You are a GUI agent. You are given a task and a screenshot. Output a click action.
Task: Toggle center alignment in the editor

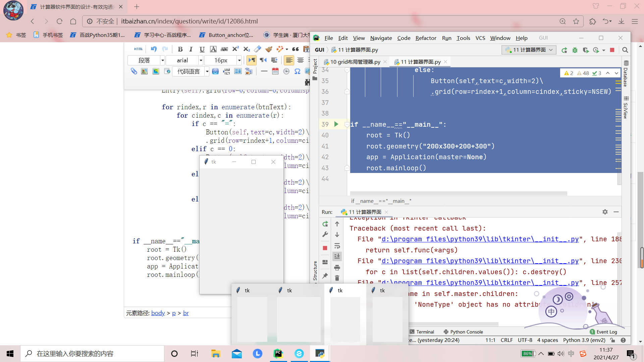(301, 60)
